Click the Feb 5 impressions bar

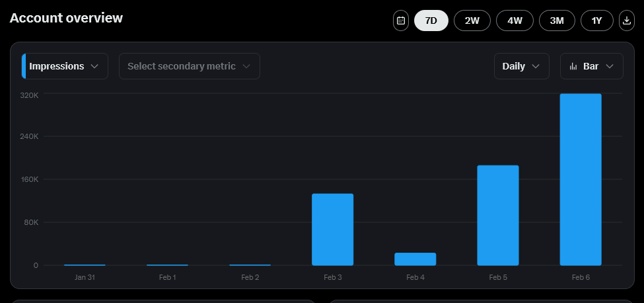498,216
